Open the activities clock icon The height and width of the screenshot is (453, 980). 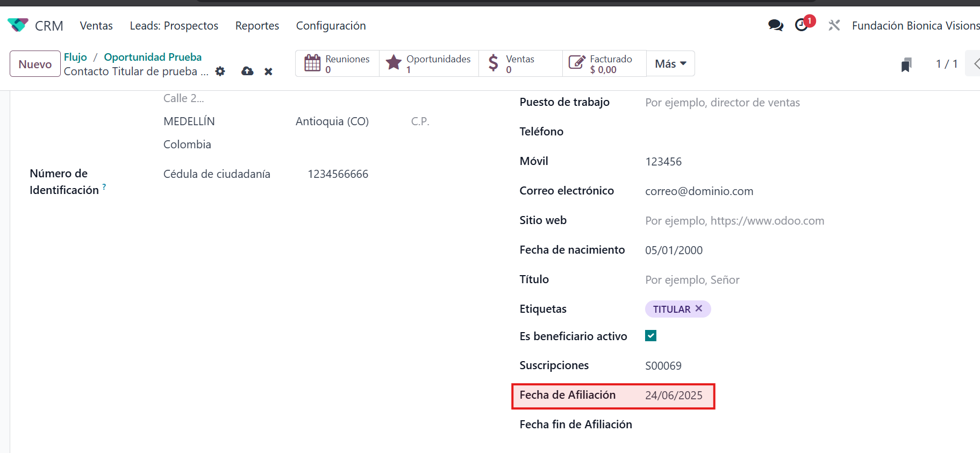click(802, 25)
